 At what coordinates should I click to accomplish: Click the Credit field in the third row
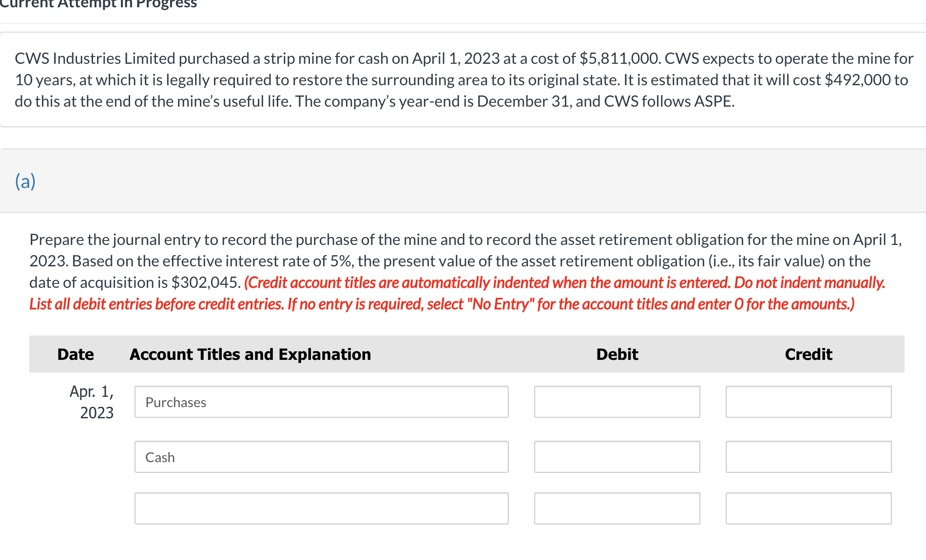808,508
